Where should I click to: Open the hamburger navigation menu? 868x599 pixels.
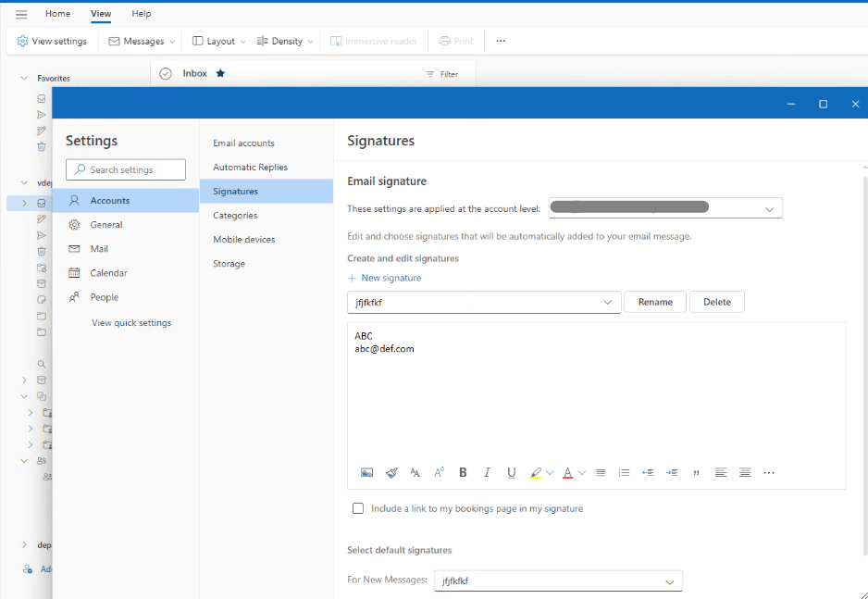21,15
